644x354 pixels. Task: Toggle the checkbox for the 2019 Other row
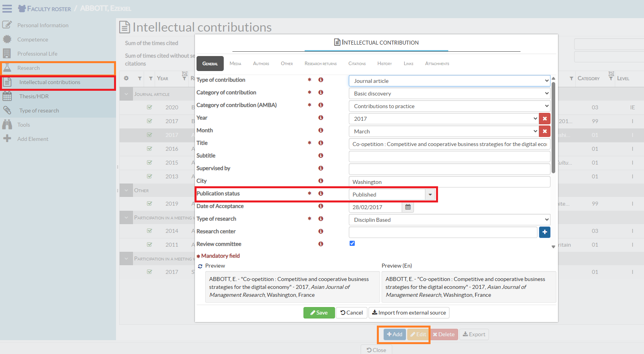coord(150,204)
